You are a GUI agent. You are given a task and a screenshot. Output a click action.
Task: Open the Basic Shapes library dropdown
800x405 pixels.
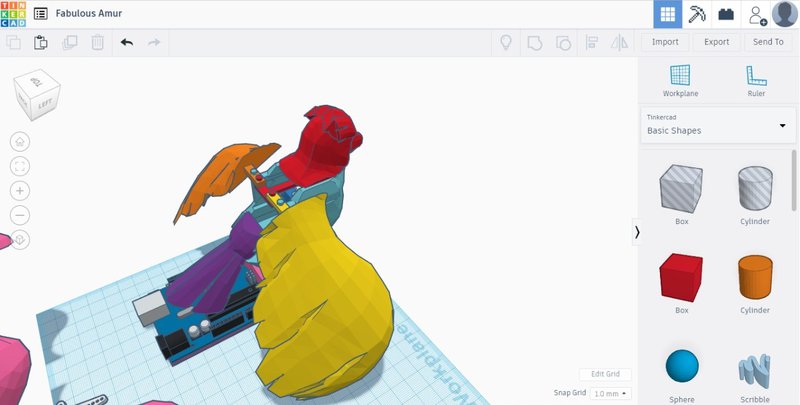click(717, 124)
